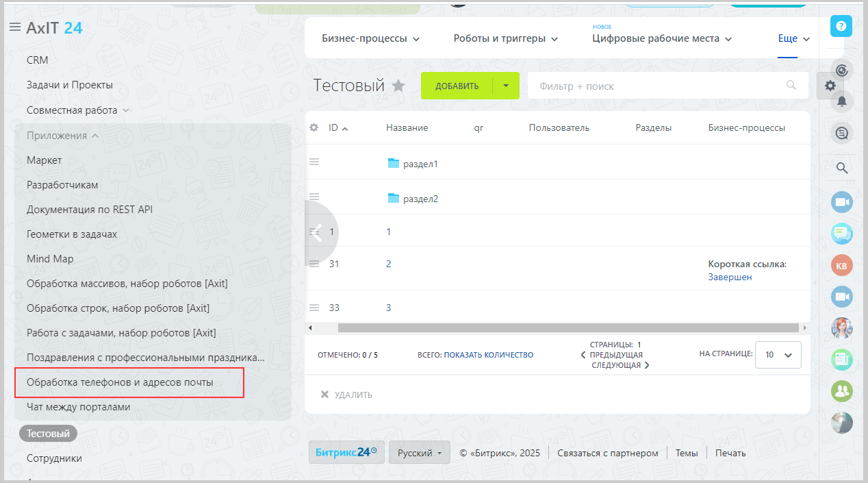Screen dimensions: 868x483
Task: Click the Темы footer link
Action: click(x=687, y=453)
